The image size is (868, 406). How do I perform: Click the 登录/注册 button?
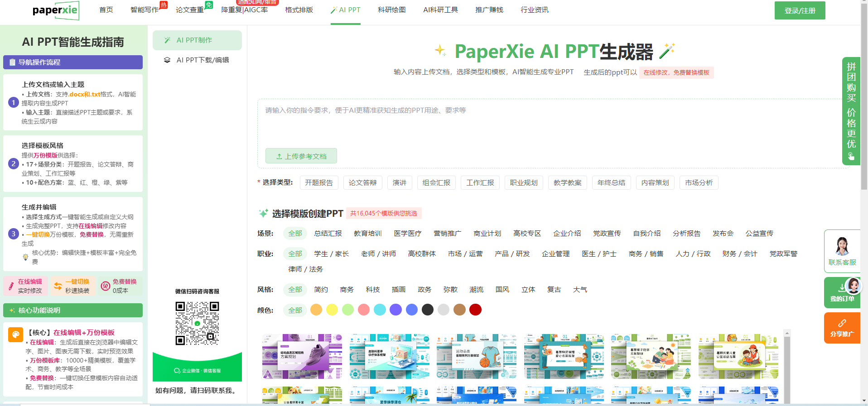coord(800,10)
